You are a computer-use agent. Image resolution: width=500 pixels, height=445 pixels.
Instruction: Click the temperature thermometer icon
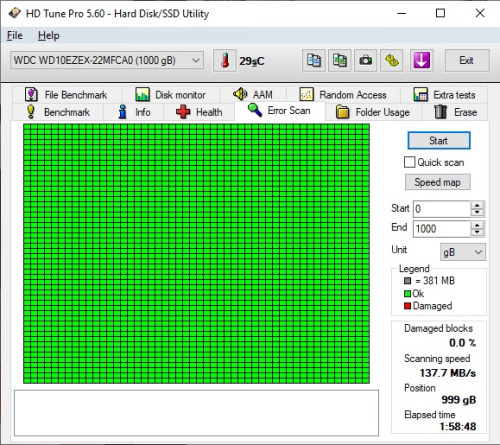click(x=225, y=61)
